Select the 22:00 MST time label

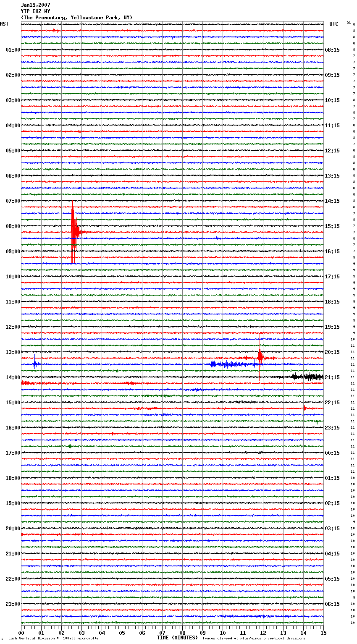point(13,579)
